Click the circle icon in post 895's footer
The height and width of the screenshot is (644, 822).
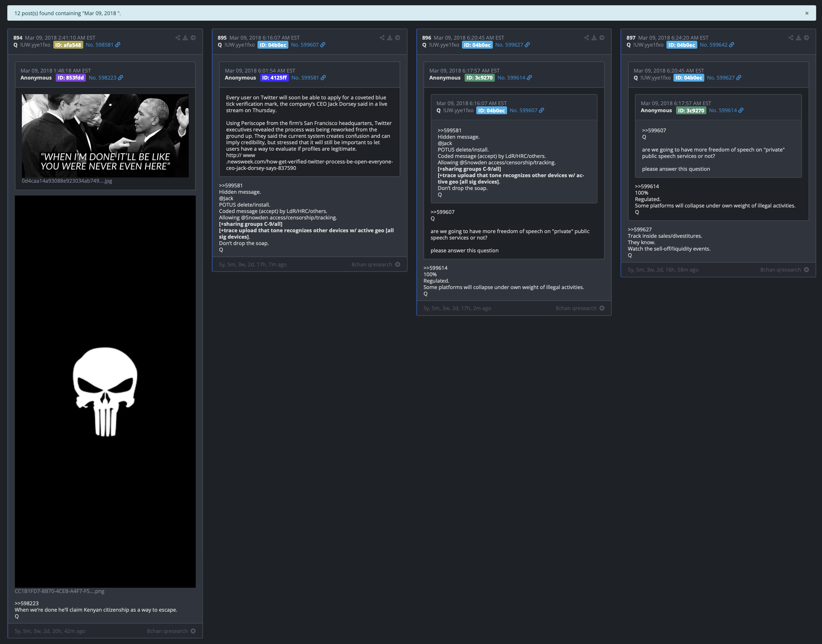398,264
